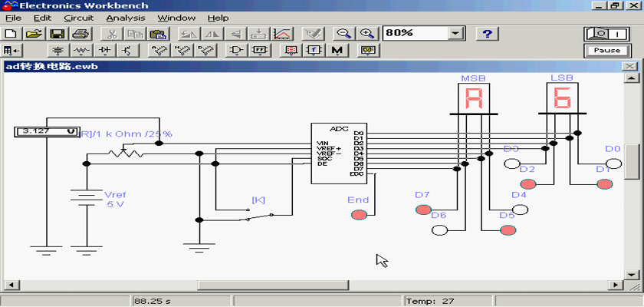Click the horizontal scroll right arrow
644x307 pixels.
tap(615, 285)
